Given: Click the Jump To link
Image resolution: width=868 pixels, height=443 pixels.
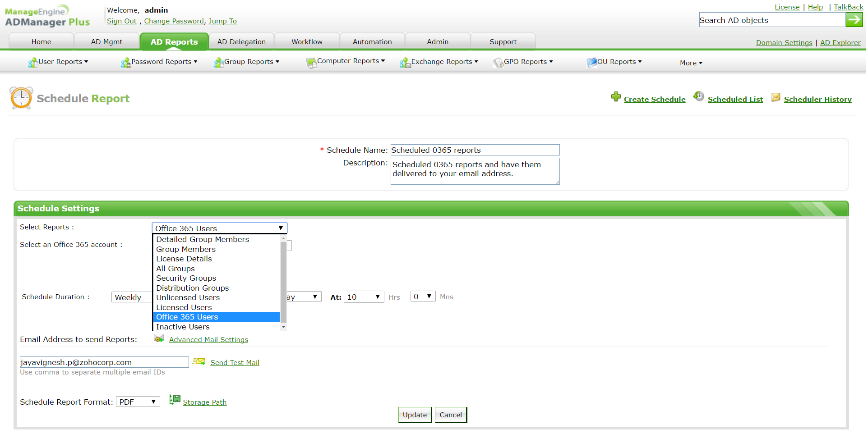Looking at the screenshot, I should 222,21.
